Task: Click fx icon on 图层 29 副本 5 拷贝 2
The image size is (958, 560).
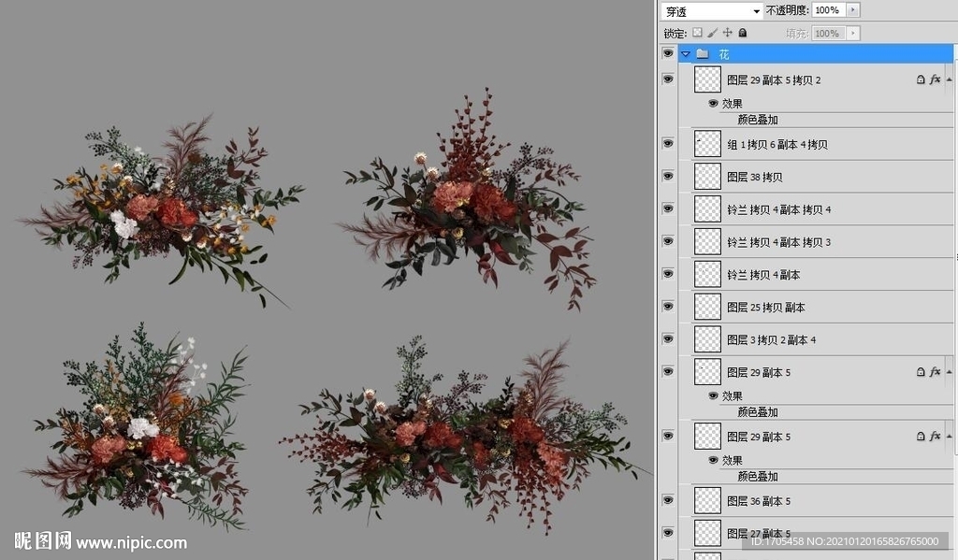Action: pyautogui.click(x=934, y=80)
